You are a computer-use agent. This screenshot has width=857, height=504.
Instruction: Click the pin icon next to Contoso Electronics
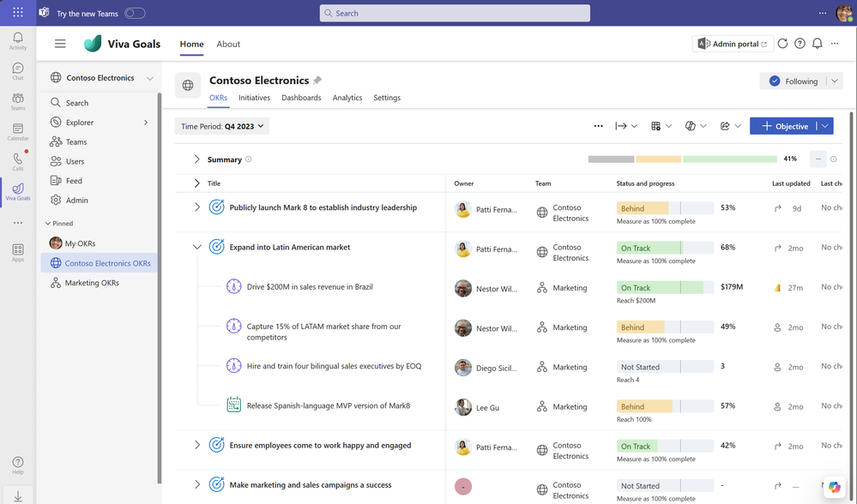point(317,81)
